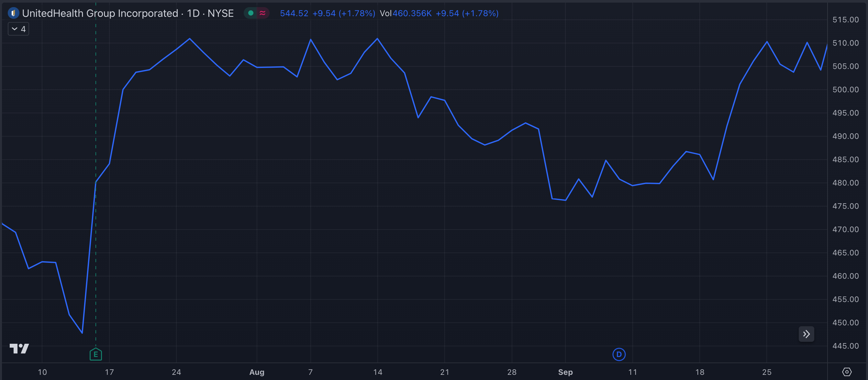Viewport: 868px width, 380px height.
Task: Click the price value 544.52
Action: click(294, 13)
